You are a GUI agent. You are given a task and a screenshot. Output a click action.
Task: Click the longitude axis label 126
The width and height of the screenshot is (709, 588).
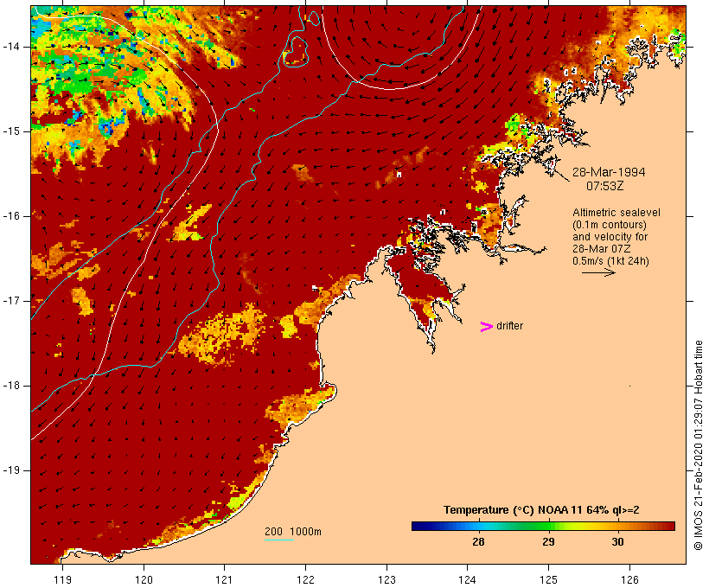click(629, 579)
